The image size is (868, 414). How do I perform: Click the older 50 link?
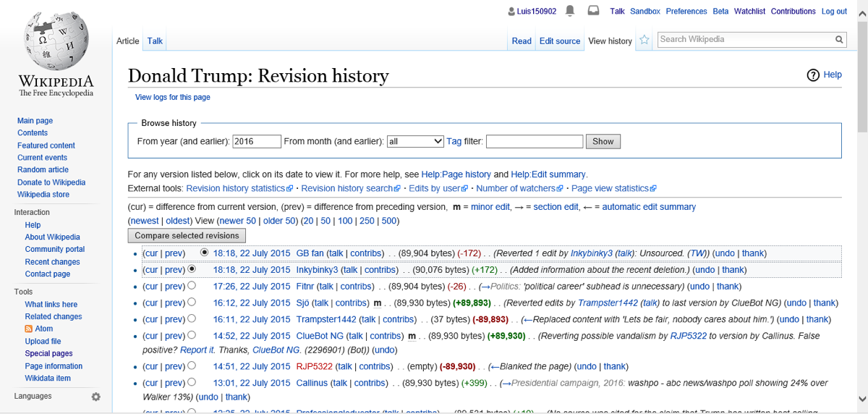click(x=279, y=221)
